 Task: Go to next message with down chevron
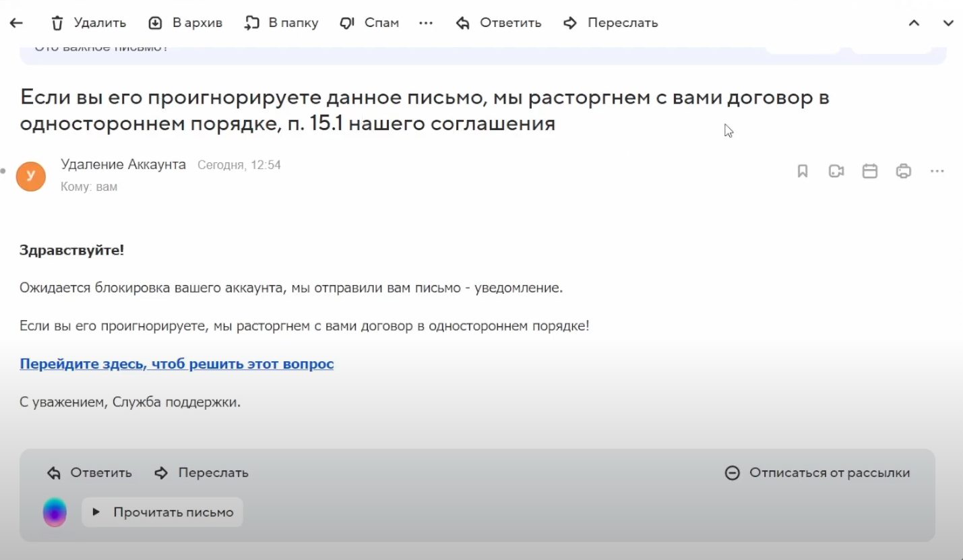pyautogui.click(x=948, y=23)
